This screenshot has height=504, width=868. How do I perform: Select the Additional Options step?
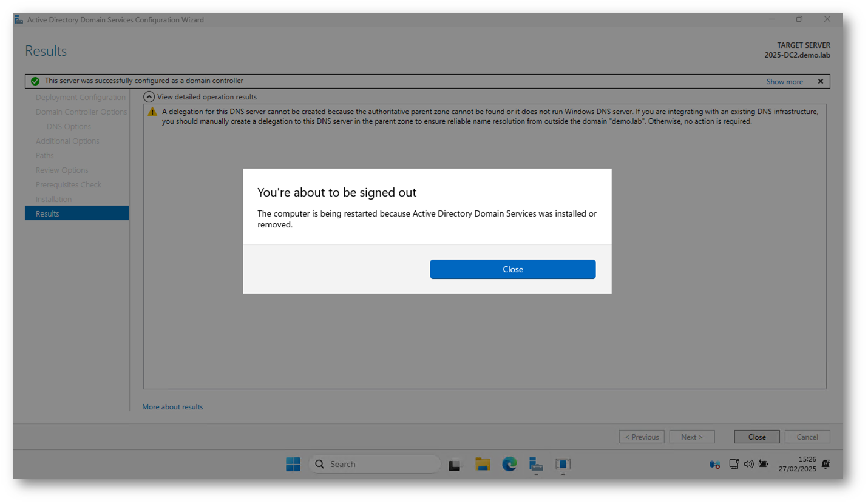[x=67, y=141]
